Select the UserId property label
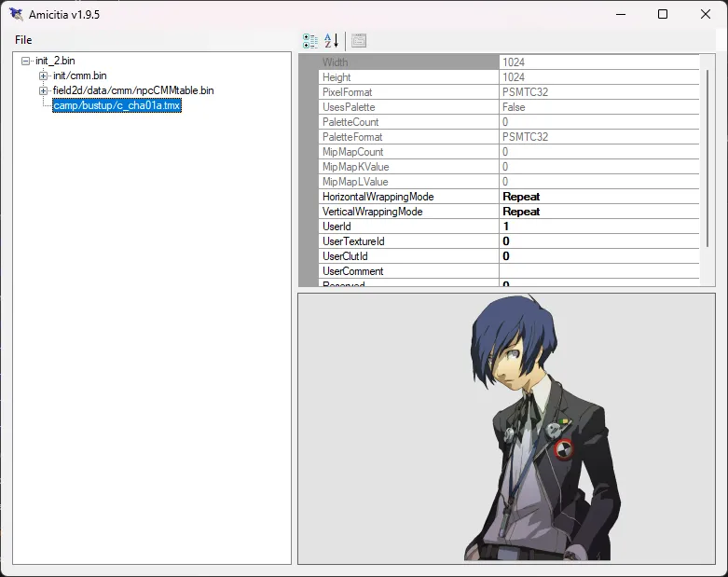 [x=337, y=227]
